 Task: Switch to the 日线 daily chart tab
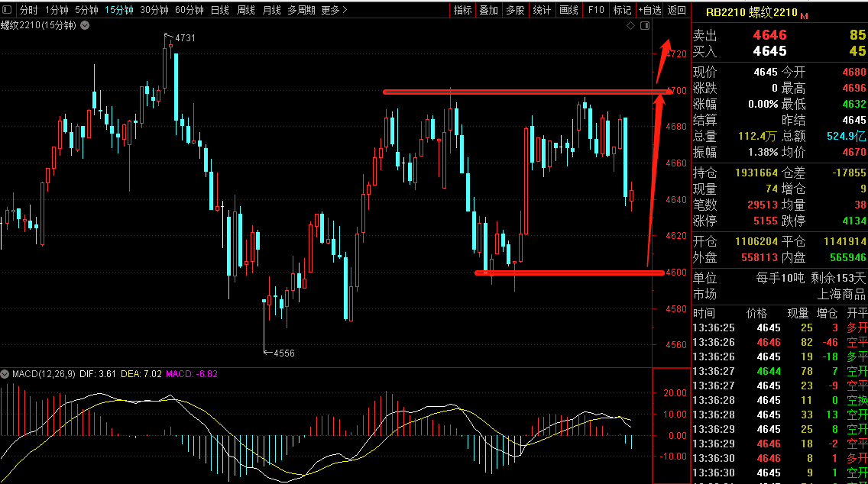[x=220, y=10]
